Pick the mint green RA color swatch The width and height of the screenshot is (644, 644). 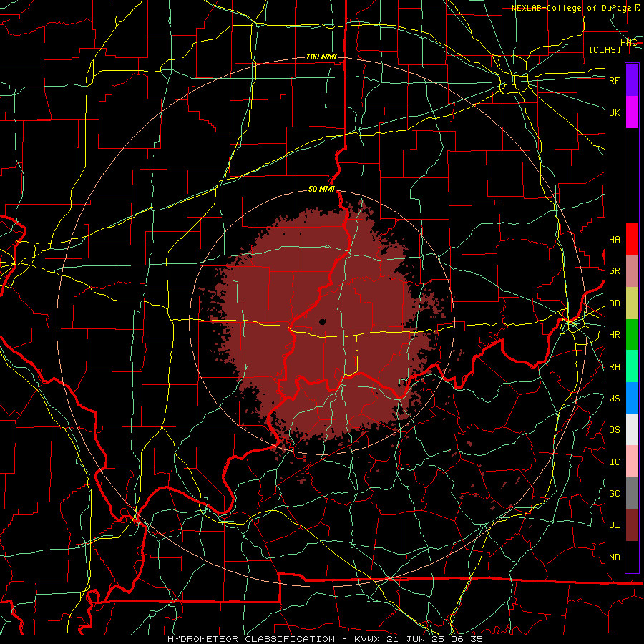click(632, 366)
